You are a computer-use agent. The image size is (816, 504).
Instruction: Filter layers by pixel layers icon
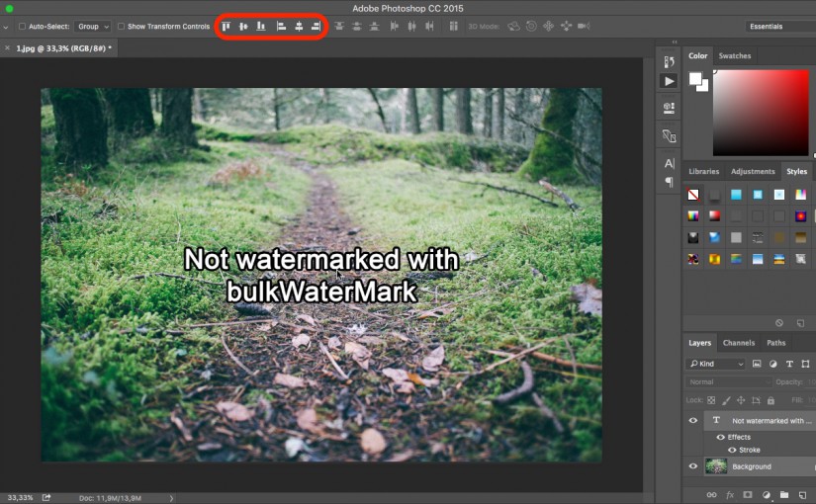[757, 364]
